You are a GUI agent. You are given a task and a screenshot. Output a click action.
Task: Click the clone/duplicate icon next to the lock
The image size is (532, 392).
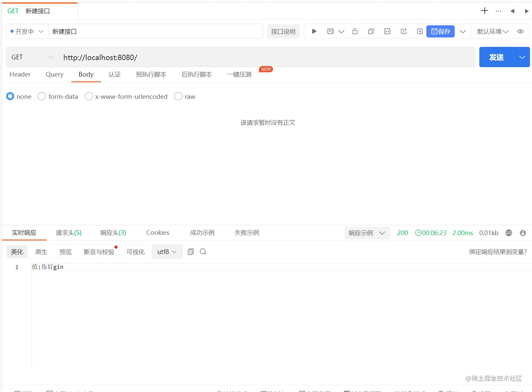pyautogui.click(x=371, y=31)
